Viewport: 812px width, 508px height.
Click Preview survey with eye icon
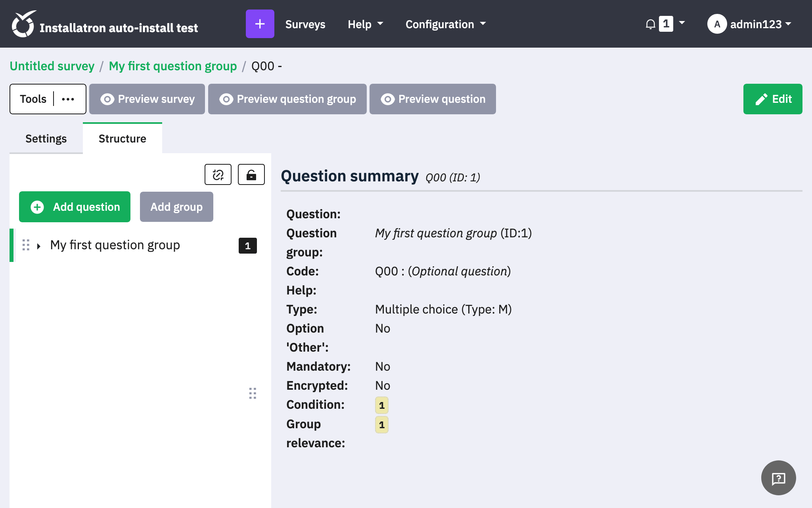pos(147,99)
